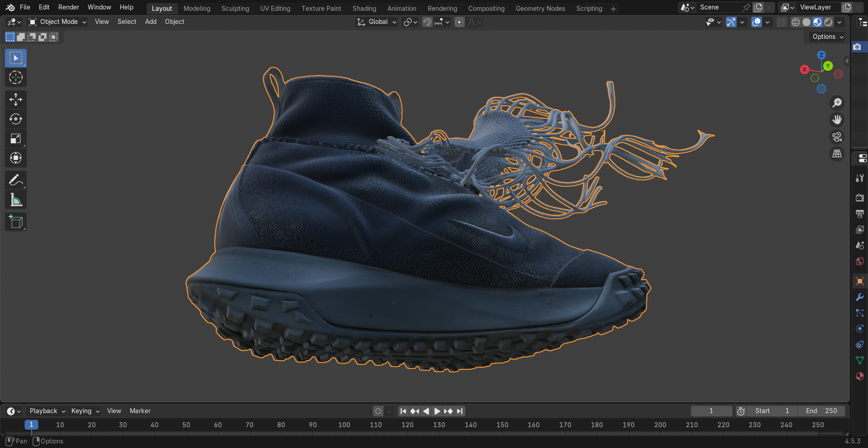Open the Material properties tab
Screen dimensions: 868x448
(x=860, y=376)
